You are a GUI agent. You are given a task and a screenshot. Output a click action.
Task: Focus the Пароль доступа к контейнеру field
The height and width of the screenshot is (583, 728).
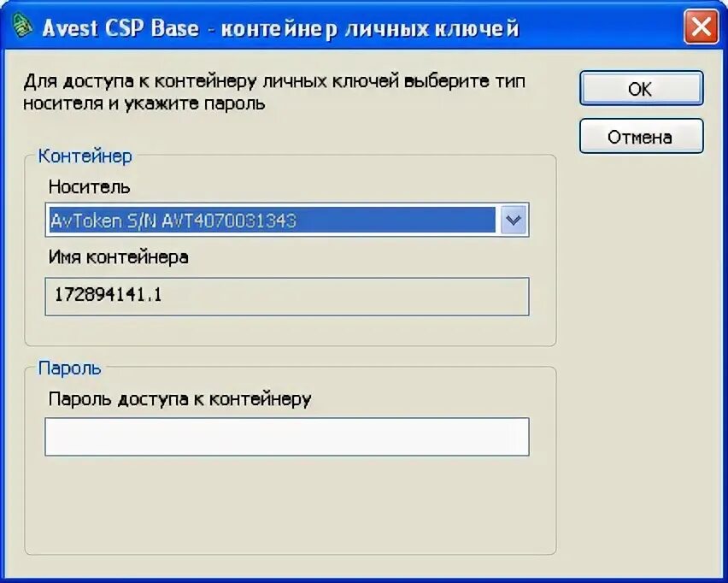point(287,436)
